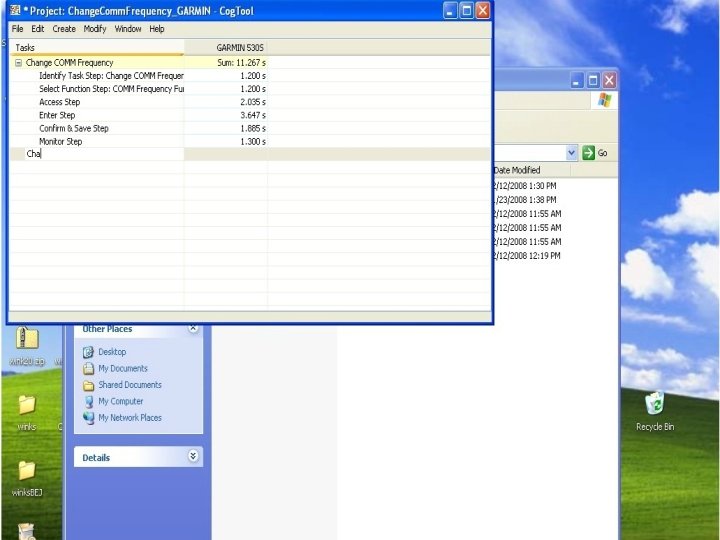Image resolution: width=720 pixels, height=540 pixels.
Task: Click the 3.647 s Enter Step cell
Action: pos(226,115)
